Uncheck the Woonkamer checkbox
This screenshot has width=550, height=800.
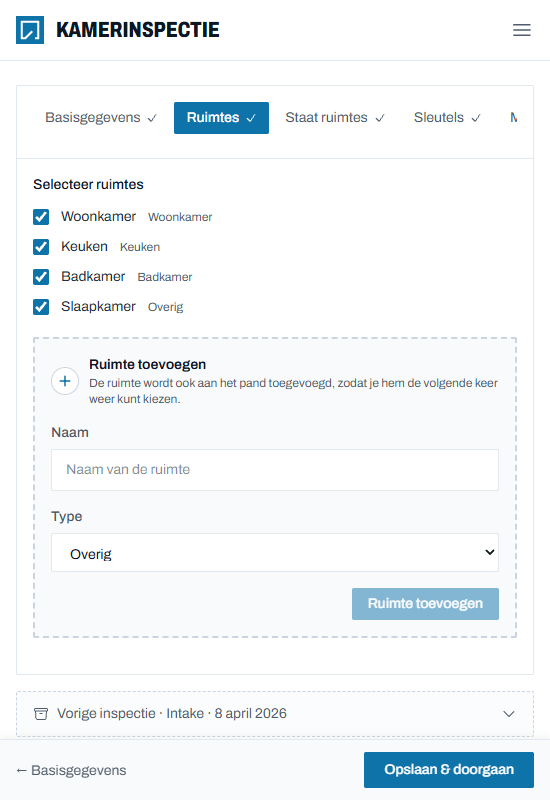click(x=41, y=217)
